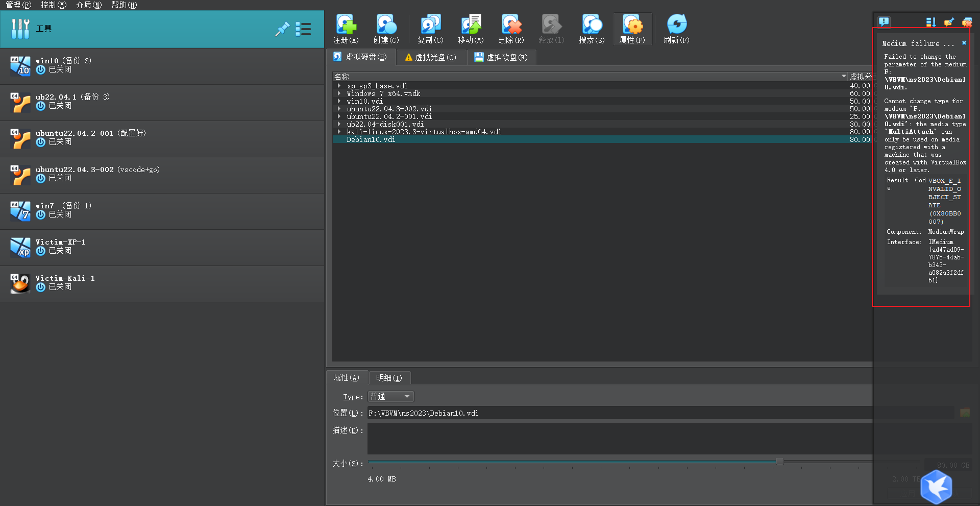Open the Type 普通 dropdown
The height and width of the screenshot is (506, 980).
tap(391, 397)
